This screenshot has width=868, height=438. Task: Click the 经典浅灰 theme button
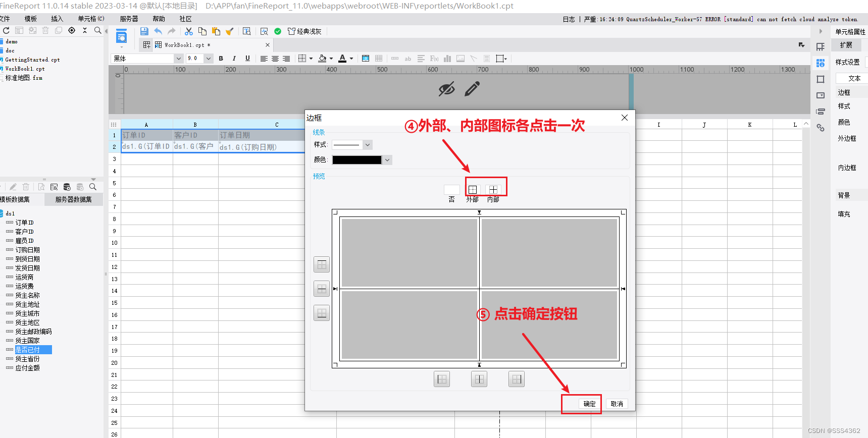(304, 31)
